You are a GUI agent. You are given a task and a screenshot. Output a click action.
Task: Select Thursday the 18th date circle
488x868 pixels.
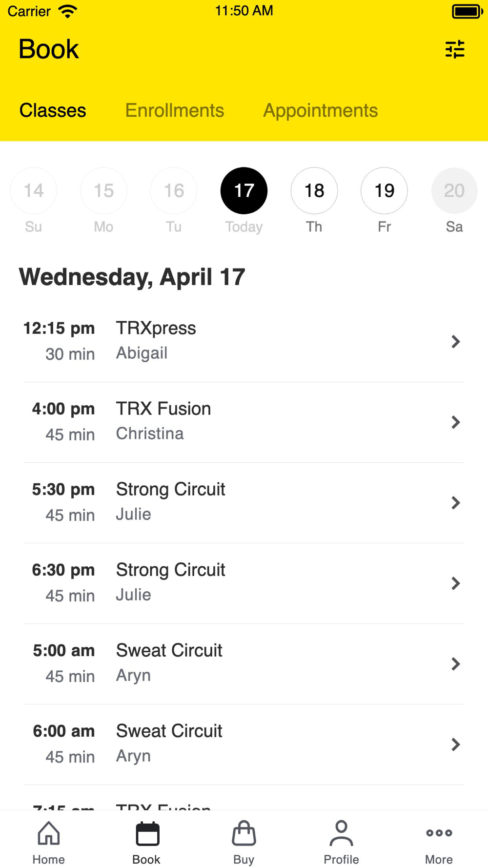click(x=314, y=191)
